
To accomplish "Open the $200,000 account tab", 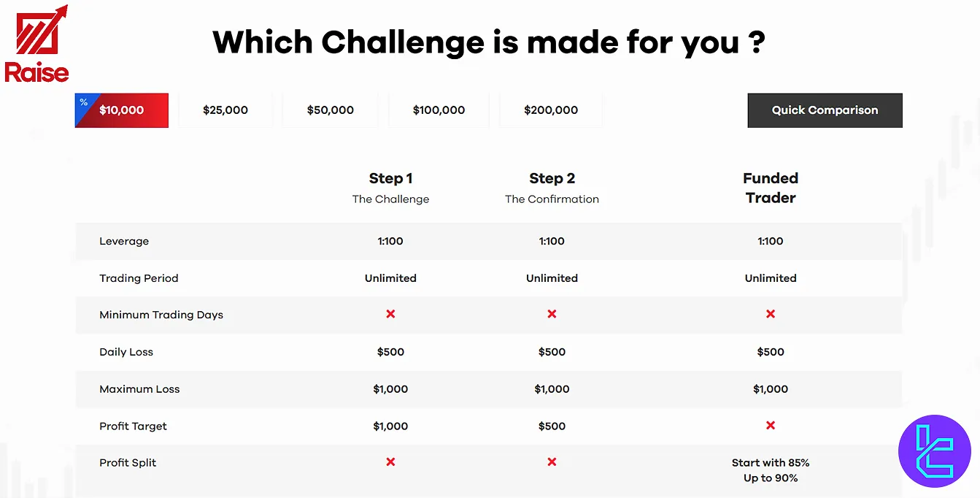I will coord(551,110).
